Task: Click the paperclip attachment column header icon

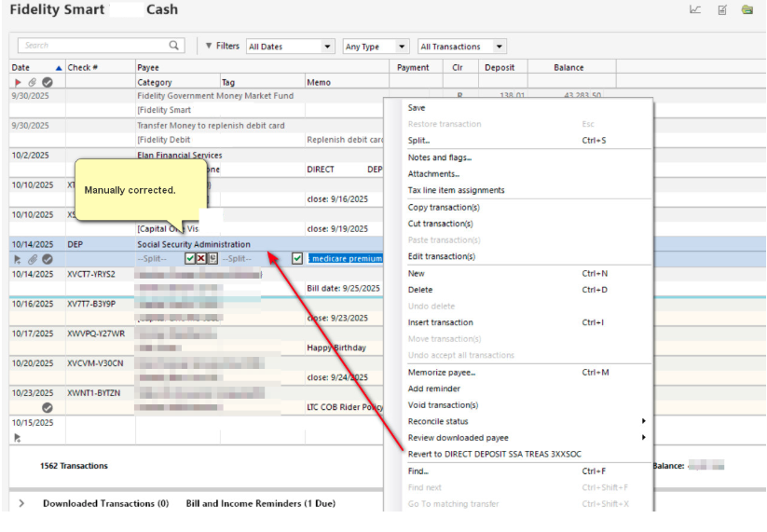Action: 33,82
